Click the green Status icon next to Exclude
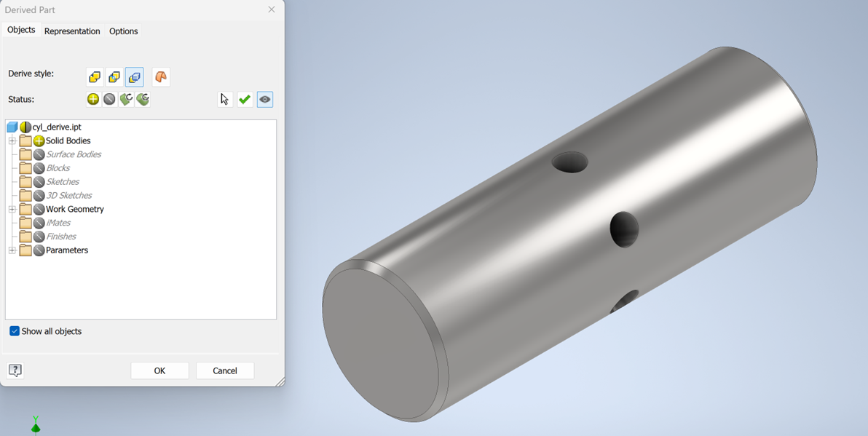The width and height of the screenshot is (868, 436). pyautogui.click(x=126, y=100)
